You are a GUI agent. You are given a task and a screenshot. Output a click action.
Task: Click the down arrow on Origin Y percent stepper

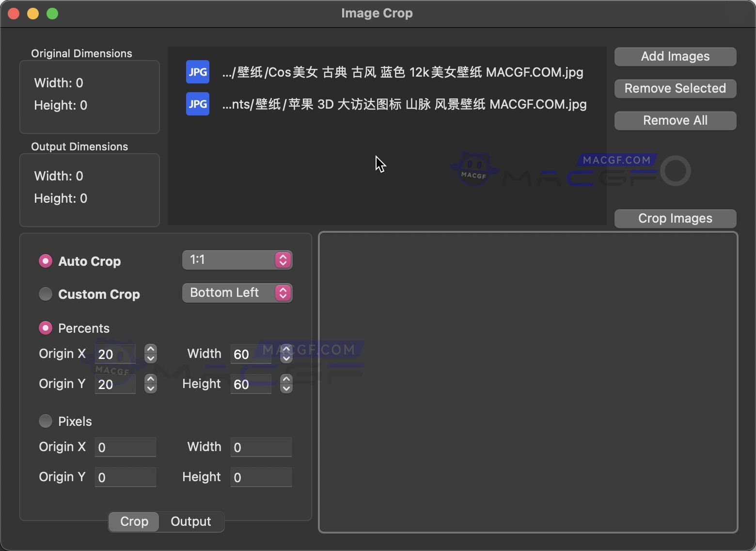tap(150, 389)
